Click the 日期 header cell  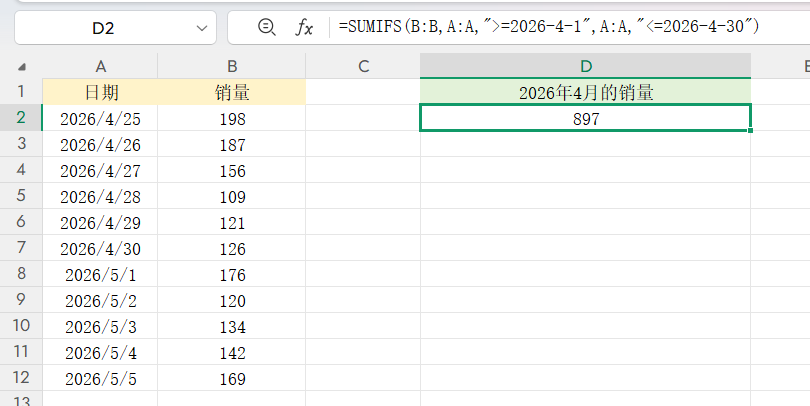point(100,92)
